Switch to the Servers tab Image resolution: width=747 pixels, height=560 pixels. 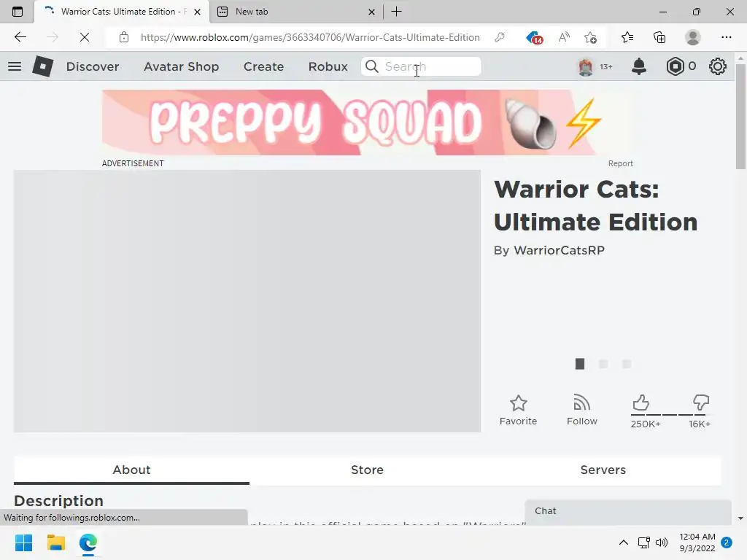click(x=603, y=470)
